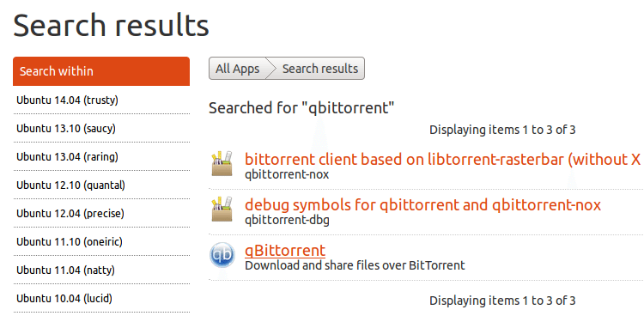Screen dimensions: 644x322
Task: Choose Ubuntu 12.10 (quantal) release
Action: click(x=101, y=185)
